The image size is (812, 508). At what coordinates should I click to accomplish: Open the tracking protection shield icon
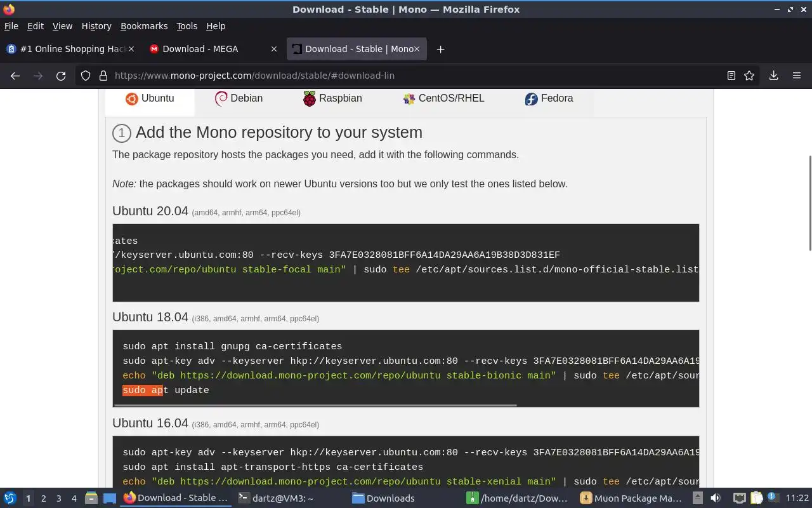click(x=86, y=76)
